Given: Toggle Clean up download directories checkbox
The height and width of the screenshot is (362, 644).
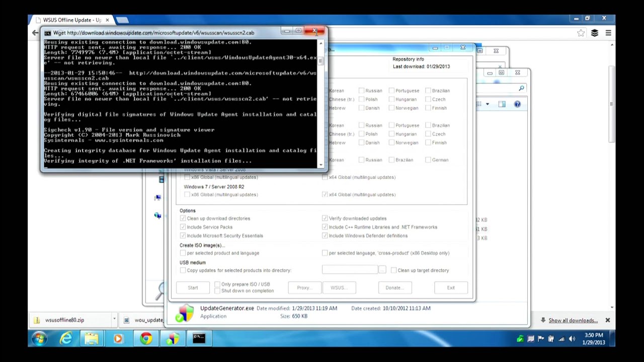Looking at the screenshot, I should (x=183, y=218).
